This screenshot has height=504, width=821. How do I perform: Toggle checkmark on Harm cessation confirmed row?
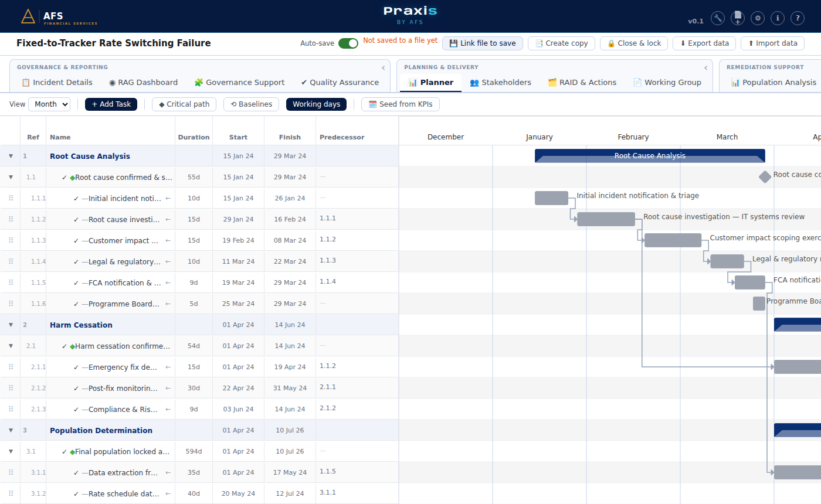tap(65, 346)
